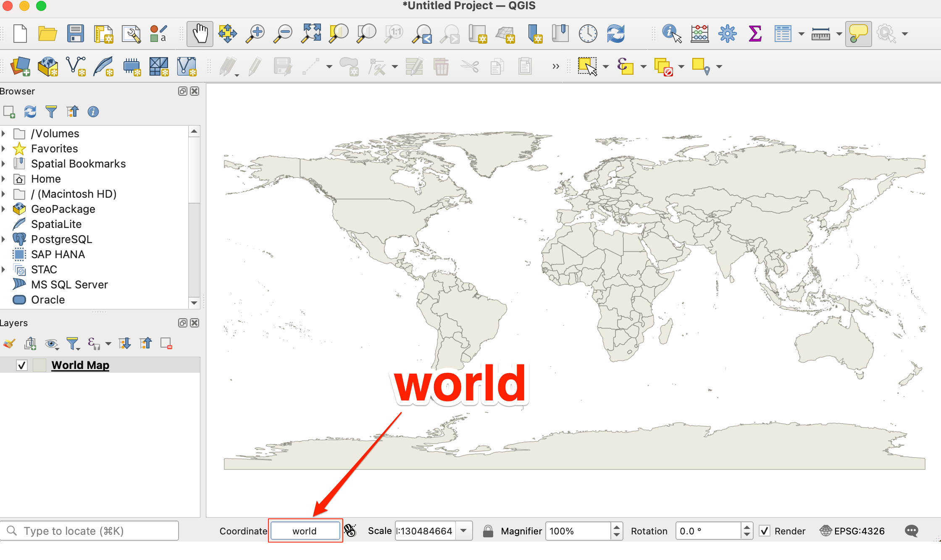Click the Refresh map icon
The image size is (941, 560).
coord(615,34)
